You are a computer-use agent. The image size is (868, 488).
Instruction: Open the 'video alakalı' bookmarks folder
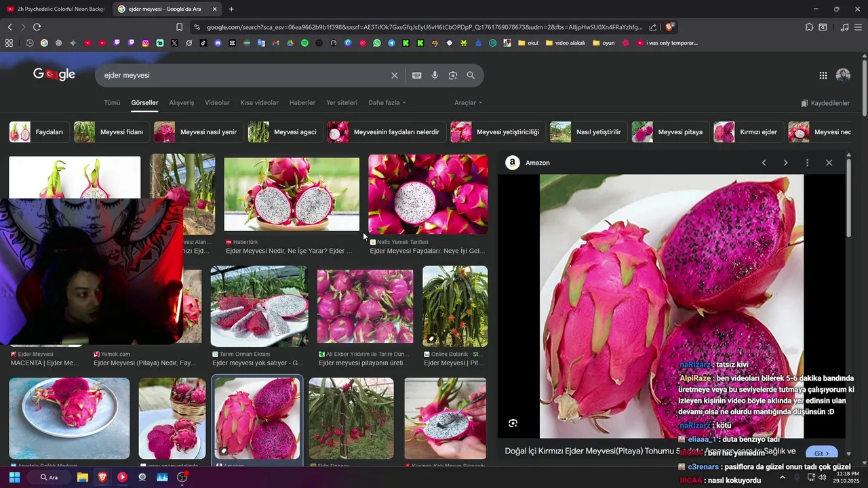coord(566,43)
